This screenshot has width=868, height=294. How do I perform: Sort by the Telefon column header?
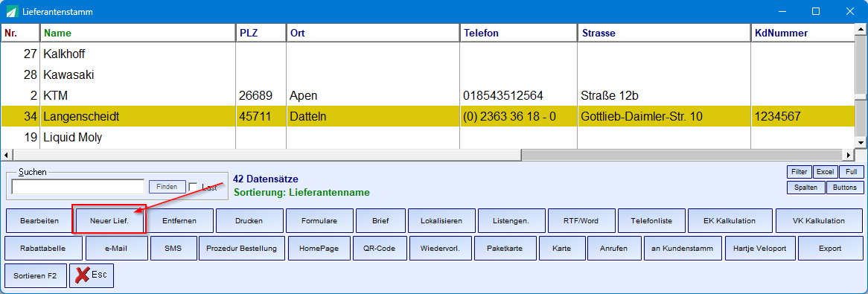pyautogui.click(x=519, y=33)
